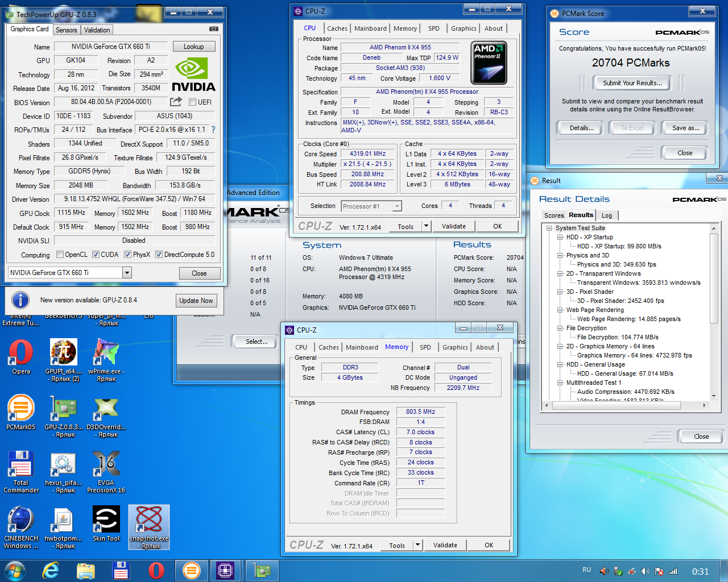The width and height of the screenshot is (728, 582).
Task: Open the GPU-Z.0.8.3 desktop shortcut
Action: tap(63, 417)
